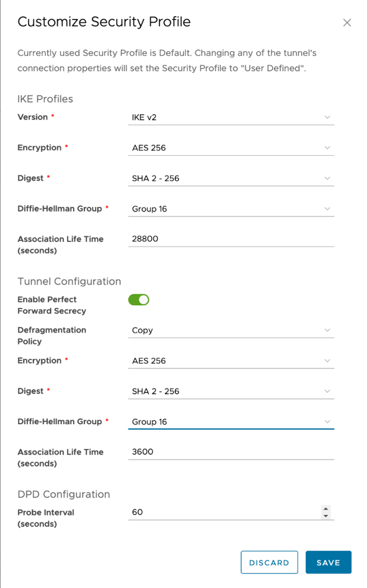Click the Tunnel Digest chevron arrow
The image size is (367, 588).
[327, 391]
